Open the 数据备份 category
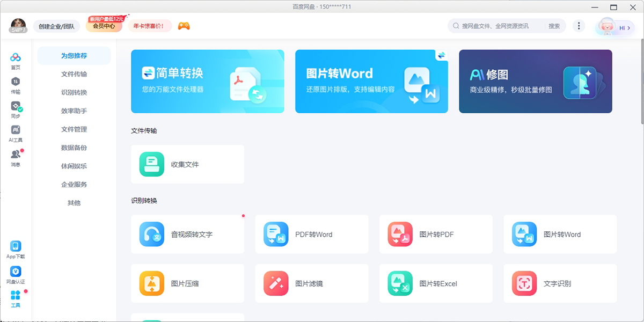This screenshot has height=322, width=644. tap(74, 148)
